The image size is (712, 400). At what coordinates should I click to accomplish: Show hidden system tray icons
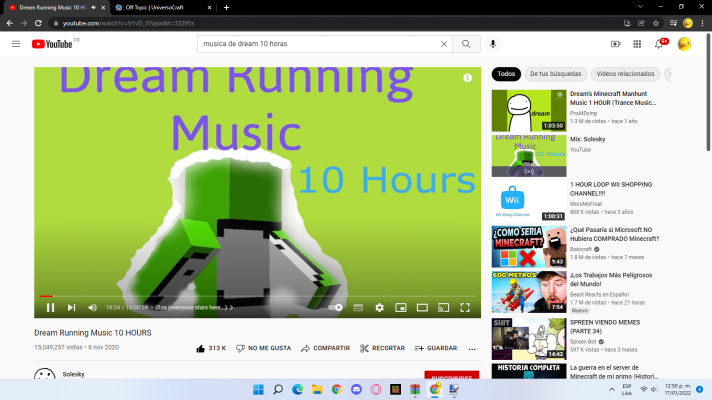point(612,390)
